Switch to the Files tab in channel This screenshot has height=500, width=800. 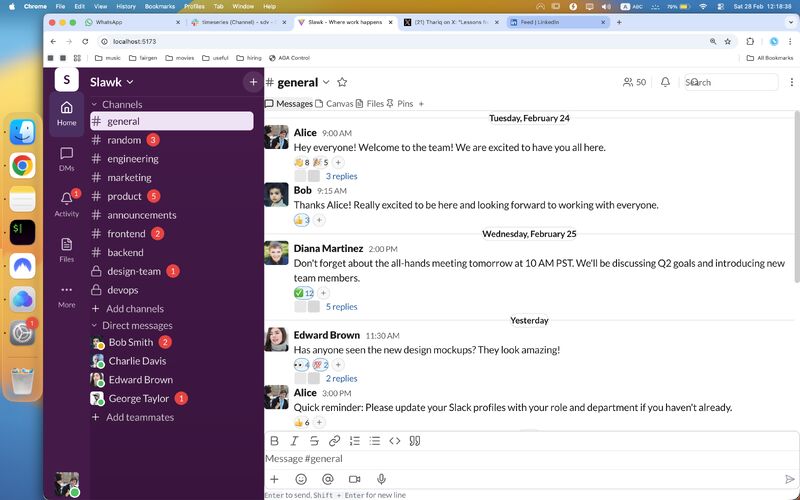(369, 104)
